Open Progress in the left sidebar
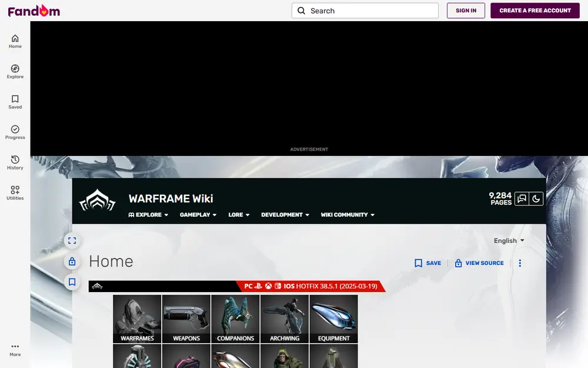Viewport: 588px width, 368px height. tap(15, 132)
